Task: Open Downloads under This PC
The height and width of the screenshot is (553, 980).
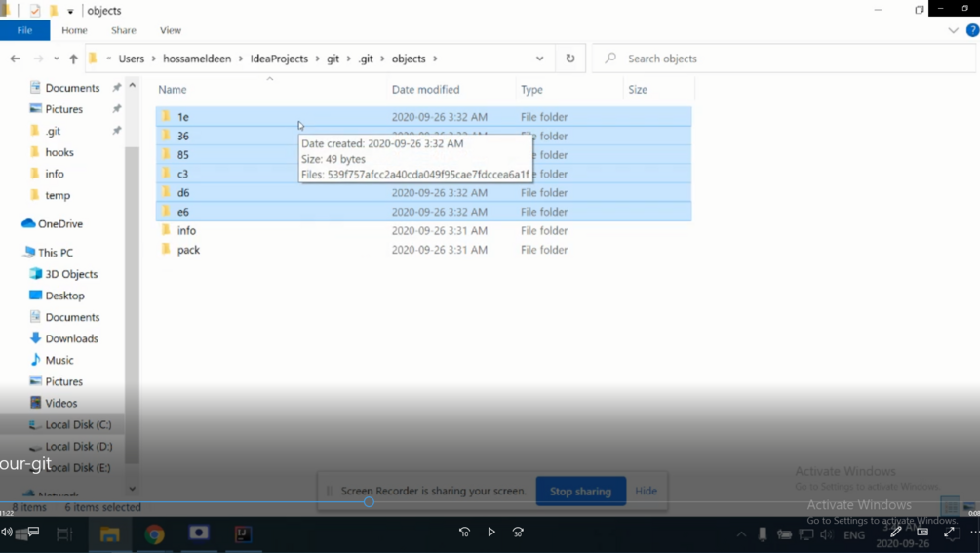Action: 71,338
